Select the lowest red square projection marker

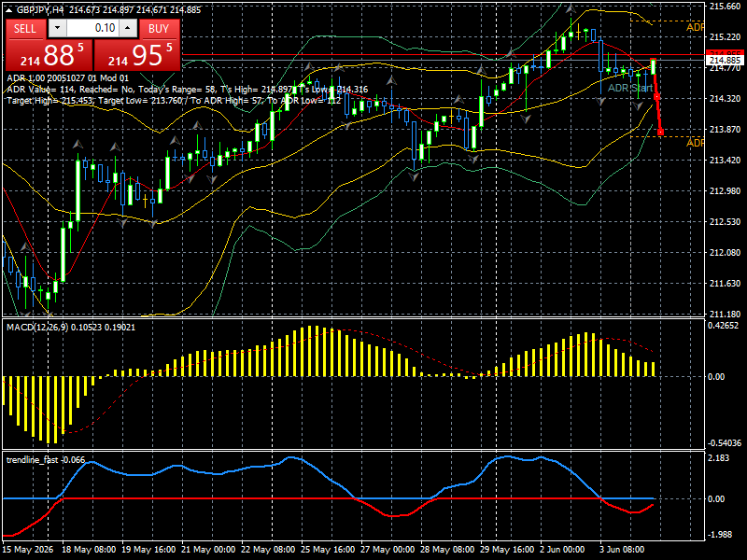point(661,132)
